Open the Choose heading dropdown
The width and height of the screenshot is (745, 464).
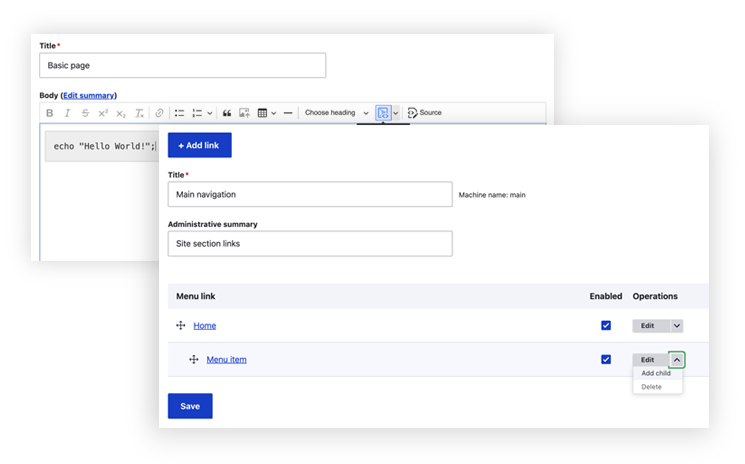[x=336, y=113]
